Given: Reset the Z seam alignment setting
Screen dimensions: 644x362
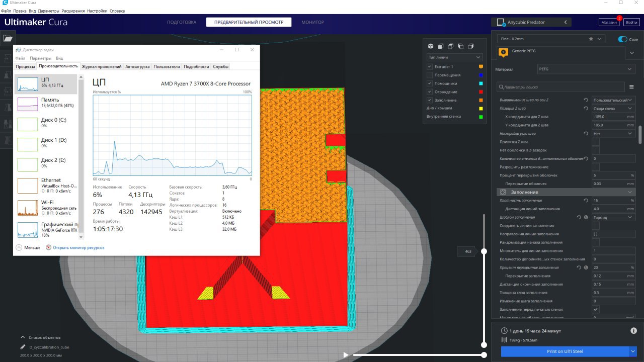Looking at the screenshot, I should [x=586, y=100].
